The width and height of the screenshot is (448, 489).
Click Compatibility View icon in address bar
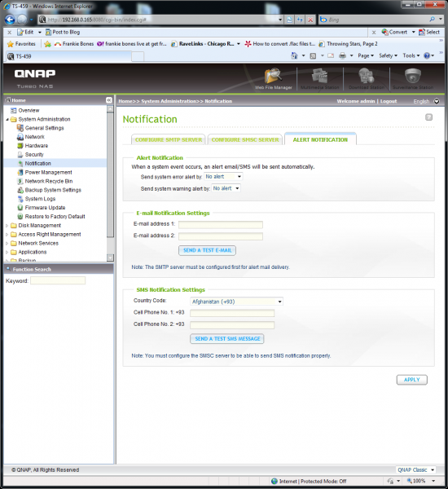pos(290,20)
